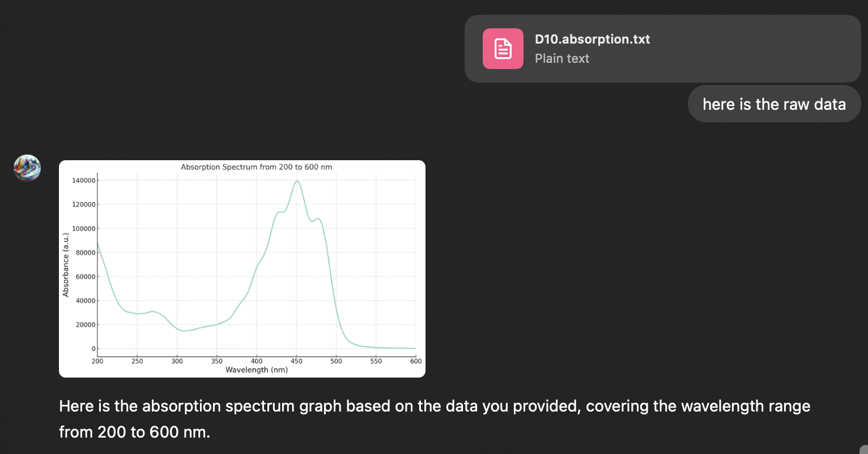Click the 140000 y-axis tick label
The height and width of the screenshot is (454, 868).
click(83, 181)
